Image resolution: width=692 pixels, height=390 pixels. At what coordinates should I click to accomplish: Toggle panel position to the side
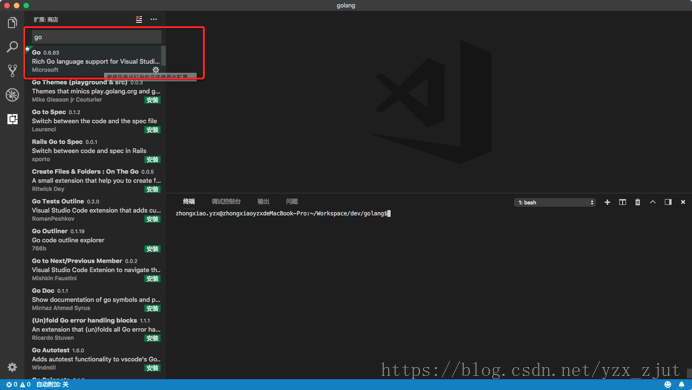tap(668, 202)
